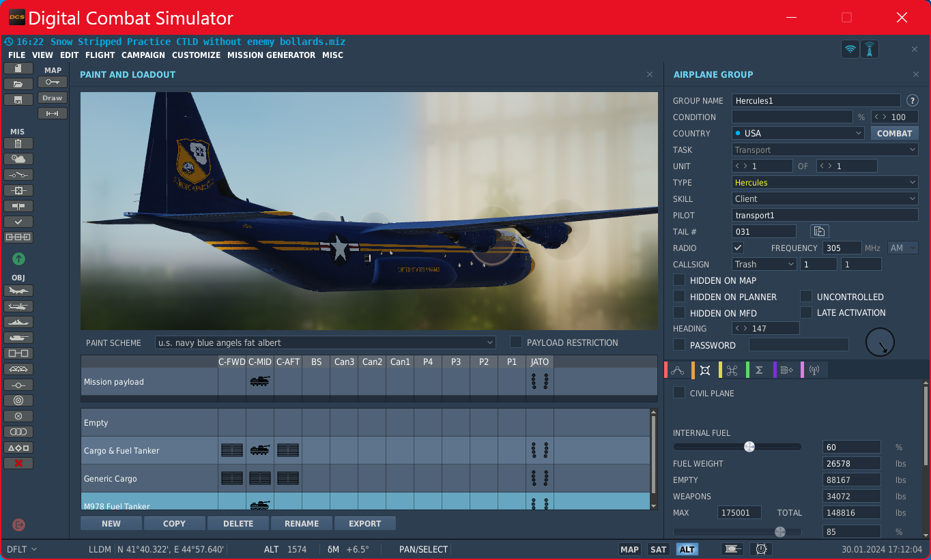The width and height of the screenshot is (931, 560).
Task: Open the weather settings cloud icon
Action: tap(18, 159)
